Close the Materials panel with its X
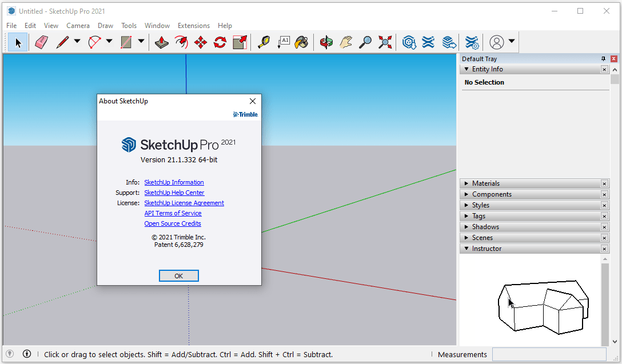 pos(604,183)
